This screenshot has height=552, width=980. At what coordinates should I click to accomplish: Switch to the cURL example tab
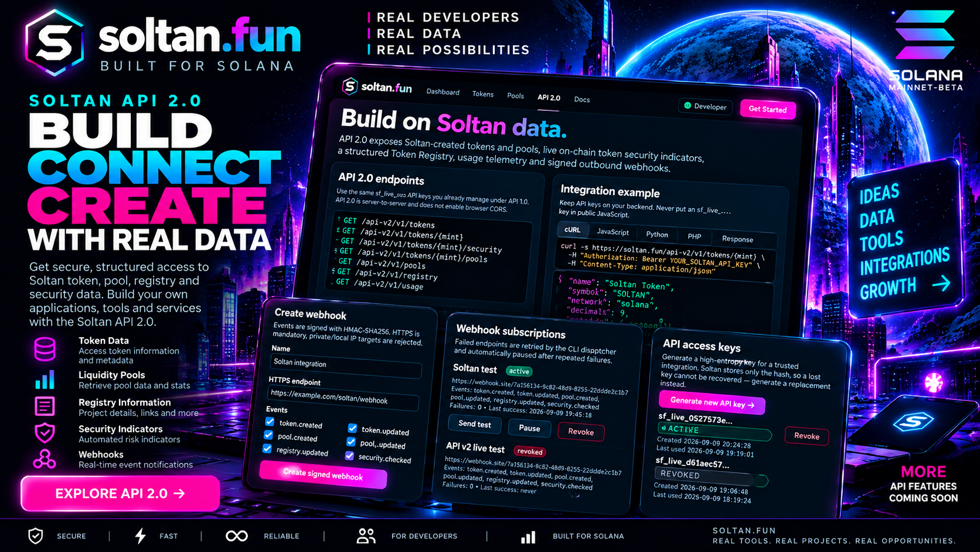(x=572, y=230)
